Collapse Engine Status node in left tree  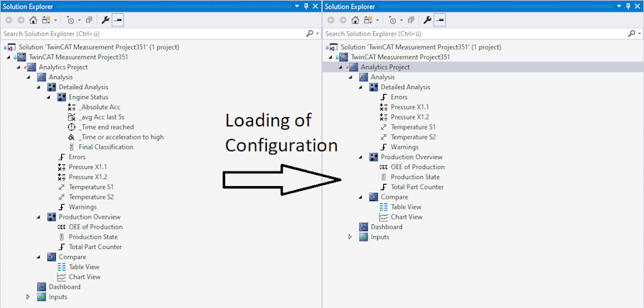pos(48,97)
